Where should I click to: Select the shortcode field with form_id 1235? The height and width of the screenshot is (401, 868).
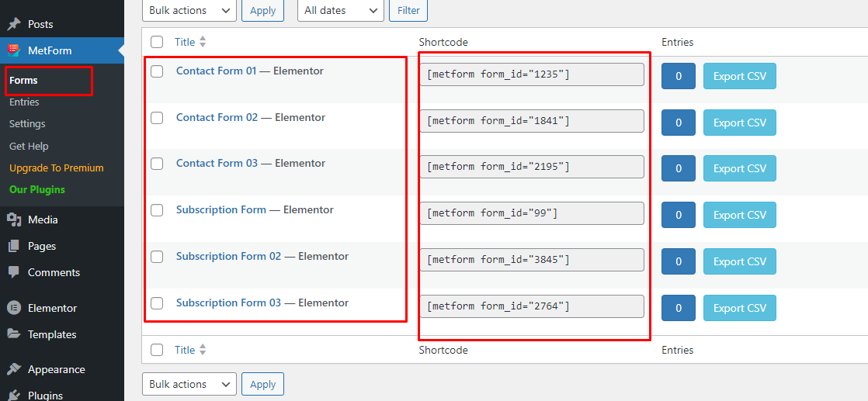(532, 74)
